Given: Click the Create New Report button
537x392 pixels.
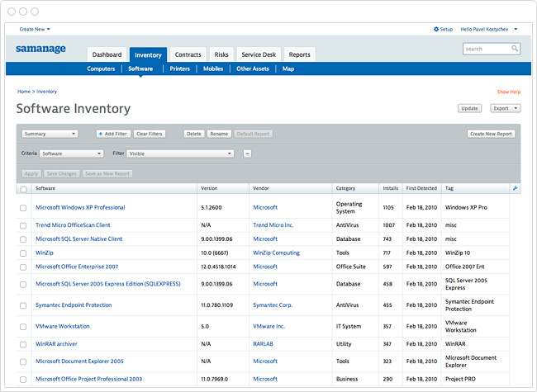Looking at the screenshot, I should 491,134.
